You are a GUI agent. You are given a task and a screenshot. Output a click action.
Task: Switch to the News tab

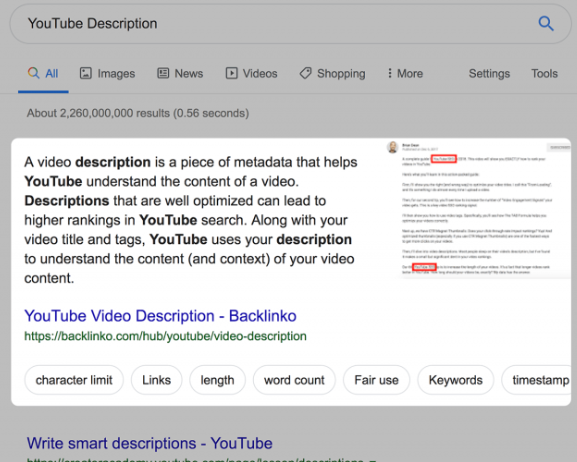tap(180, 73)
